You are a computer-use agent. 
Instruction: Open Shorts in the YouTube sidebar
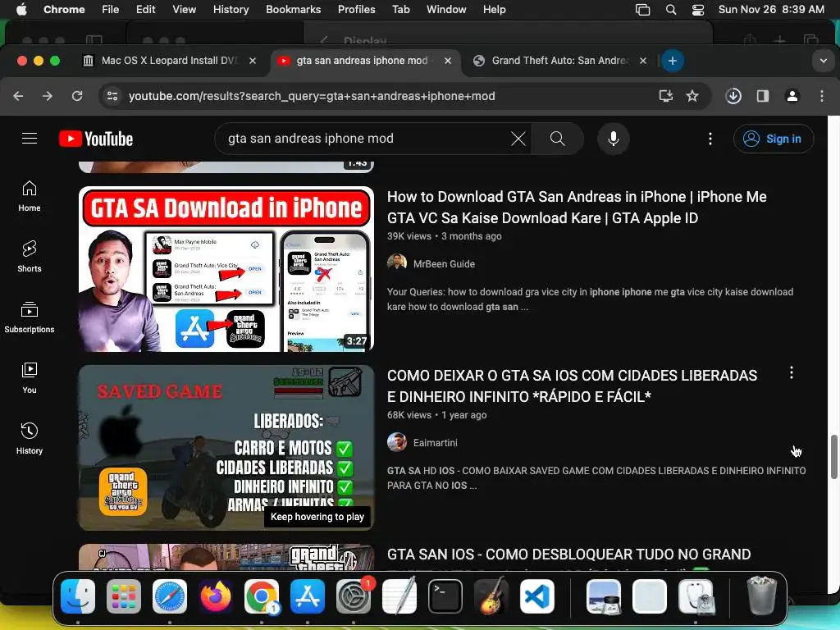pos(30,257)
